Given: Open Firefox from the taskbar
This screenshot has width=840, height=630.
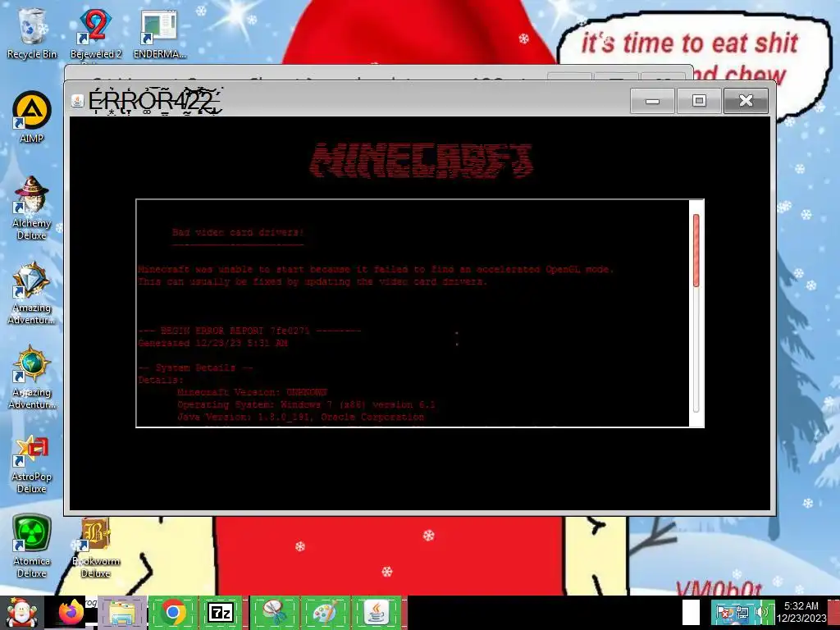Looking at the screenshot, I should pyautogui.click(x=71, y=612).
